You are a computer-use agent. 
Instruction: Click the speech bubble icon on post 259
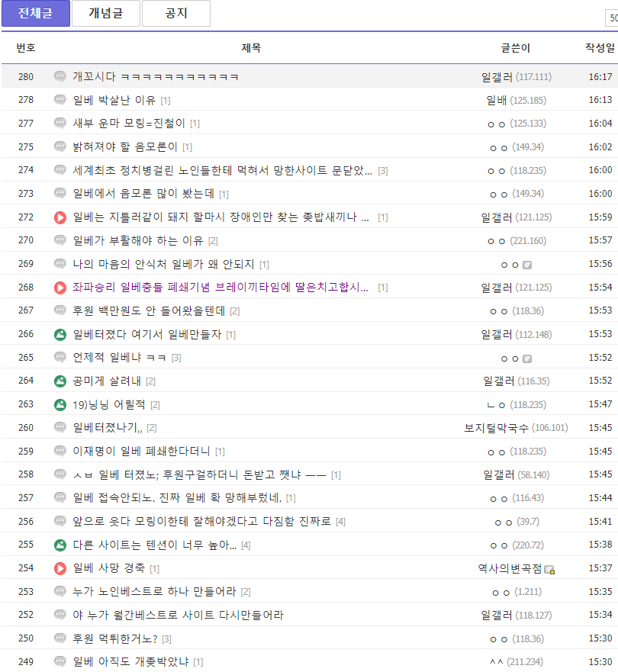60,452
